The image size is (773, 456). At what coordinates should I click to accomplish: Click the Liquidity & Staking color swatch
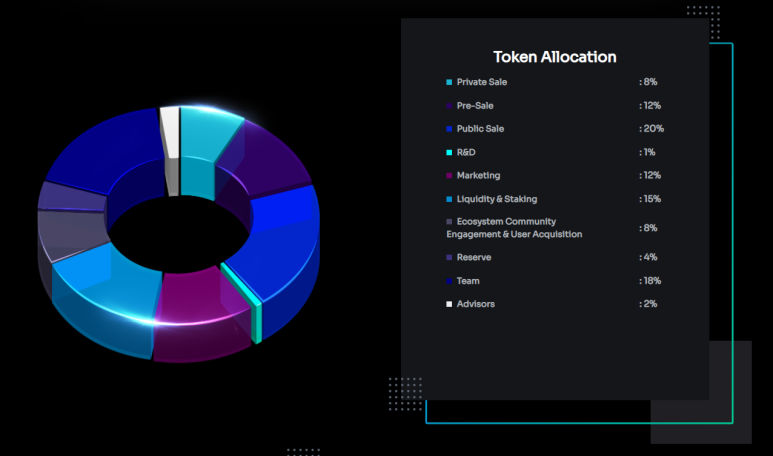click(449, 199)
